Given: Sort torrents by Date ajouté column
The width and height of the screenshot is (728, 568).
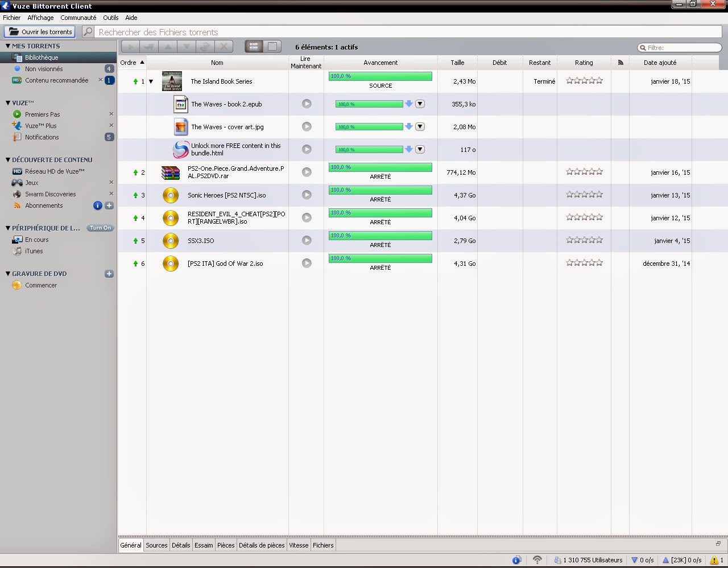Looking at the screenshot, I should (660, 63).
